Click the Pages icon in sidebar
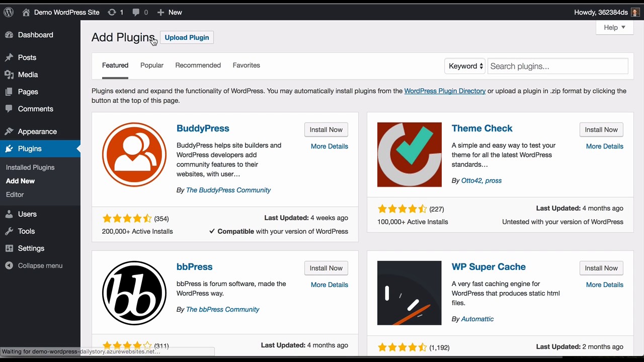Viewport: 644px width, 362px height. pos(9,92)
